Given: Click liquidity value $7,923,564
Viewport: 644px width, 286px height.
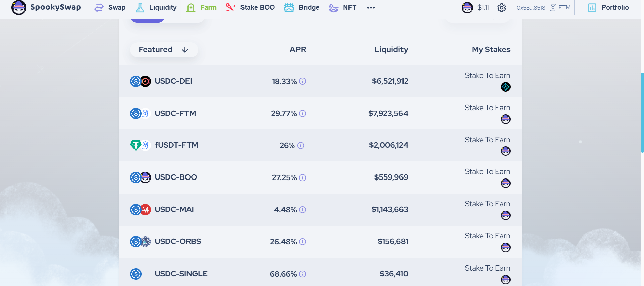Looking at the screenshot, I should (388, 114).
